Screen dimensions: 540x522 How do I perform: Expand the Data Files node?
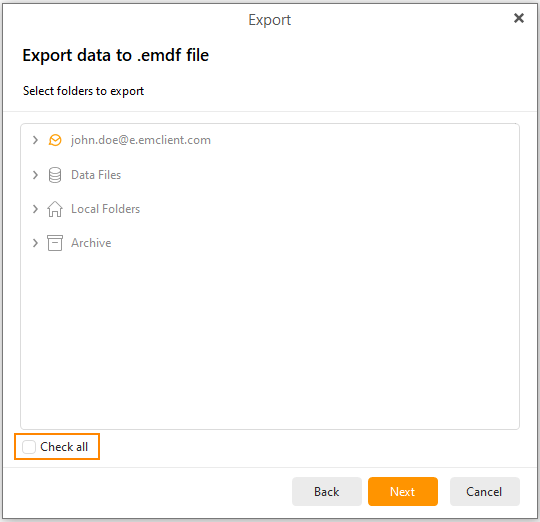[35, 175]
